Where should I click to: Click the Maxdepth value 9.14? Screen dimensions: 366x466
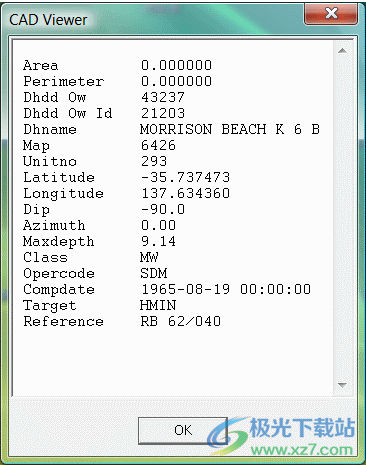pos(158,241)
